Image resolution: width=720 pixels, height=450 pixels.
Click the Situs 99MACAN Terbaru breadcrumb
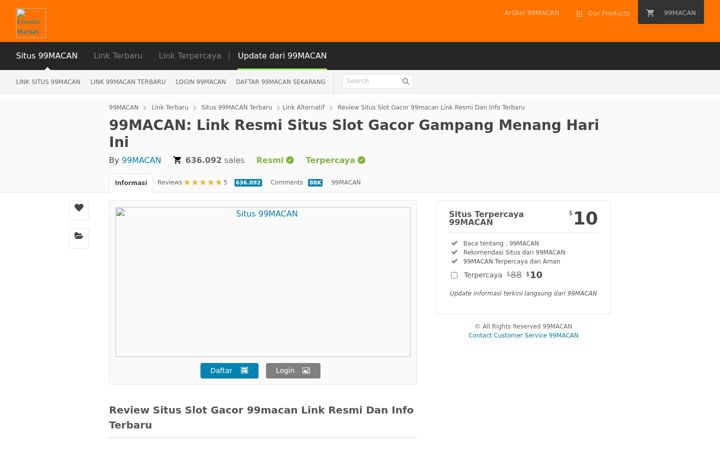(236, 107)
